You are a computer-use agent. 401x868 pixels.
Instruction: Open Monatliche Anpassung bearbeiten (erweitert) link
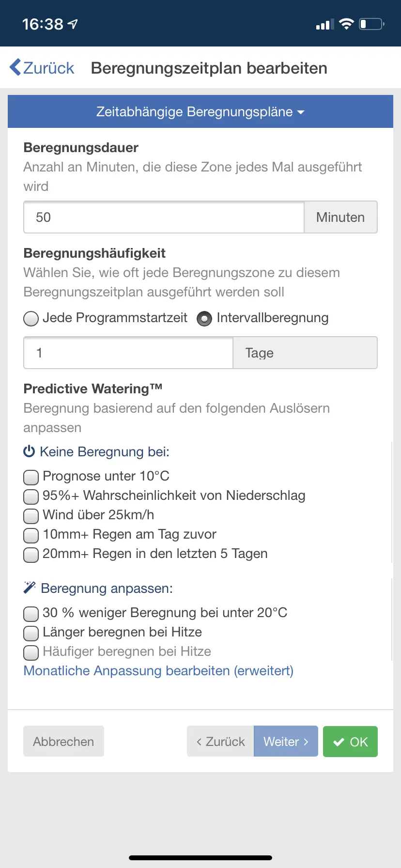(158, 670)
